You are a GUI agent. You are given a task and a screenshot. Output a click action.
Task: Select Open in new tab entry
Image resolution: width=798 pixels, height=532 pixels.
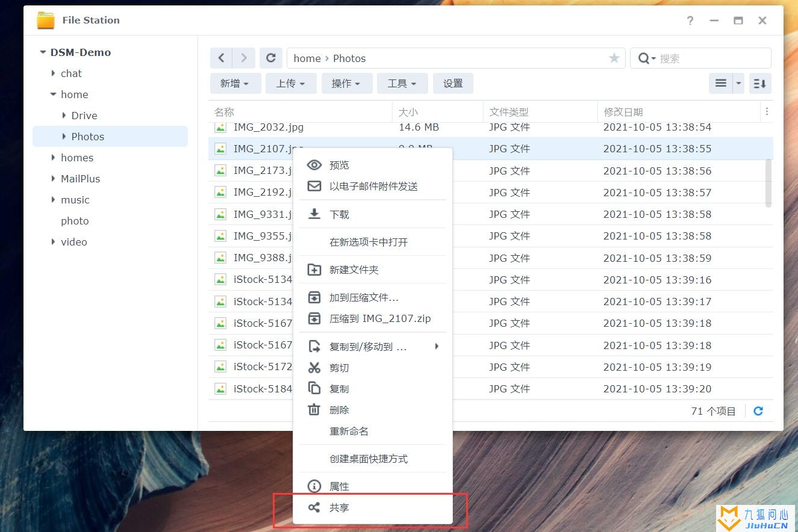[x=372, y=242]
